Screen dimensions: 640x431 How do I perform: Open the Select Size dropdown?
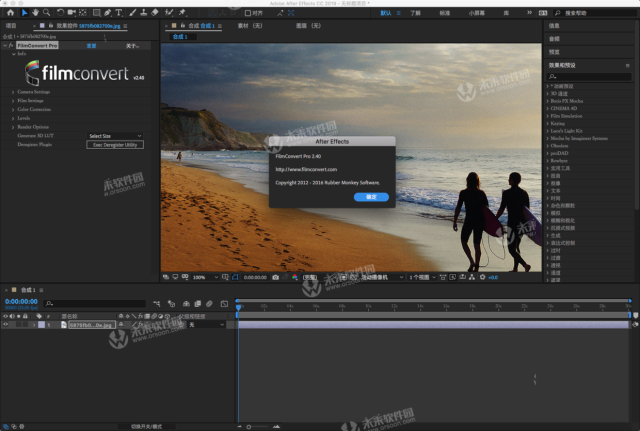(x=115, y=136)
